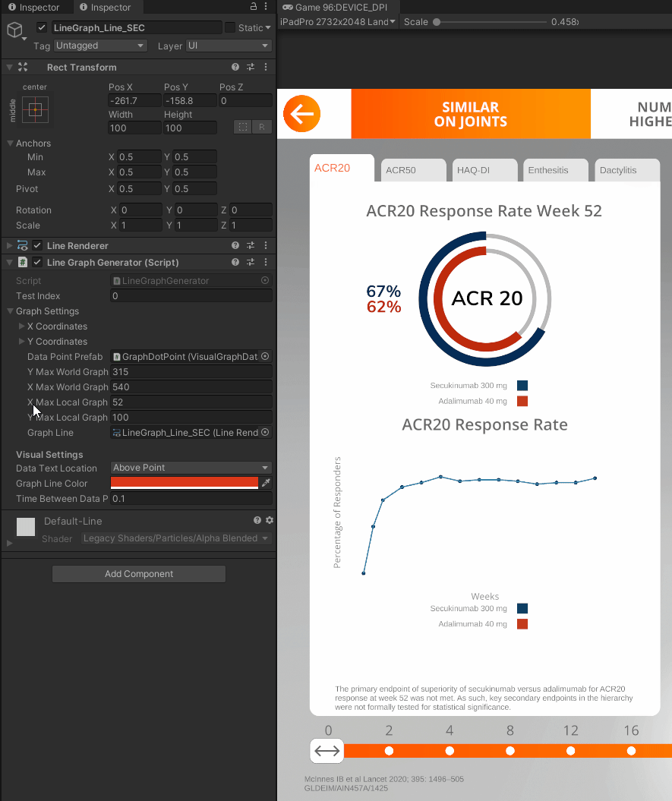Open the Tag dropdown Untagged
The image size is (672, 801).
coord(100,46)
